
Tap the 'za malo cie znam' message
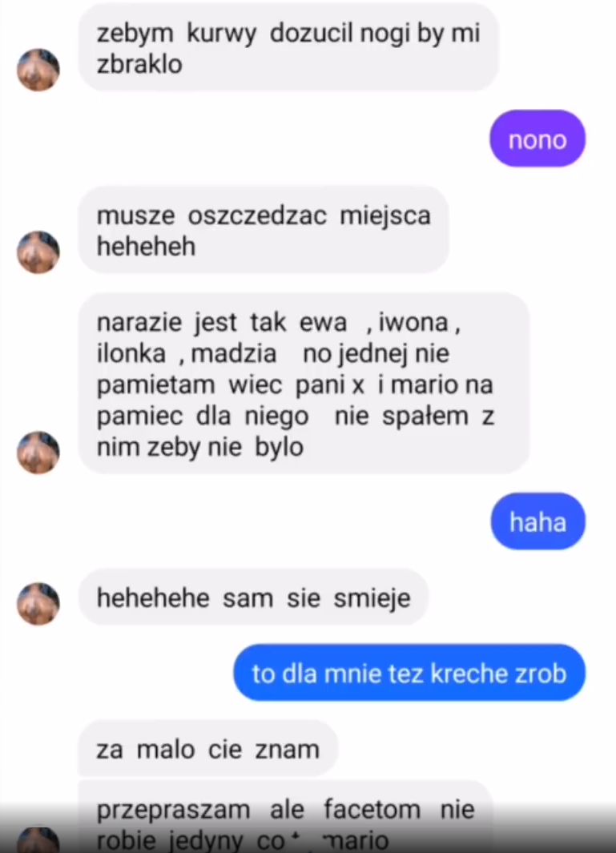[208, 749]
